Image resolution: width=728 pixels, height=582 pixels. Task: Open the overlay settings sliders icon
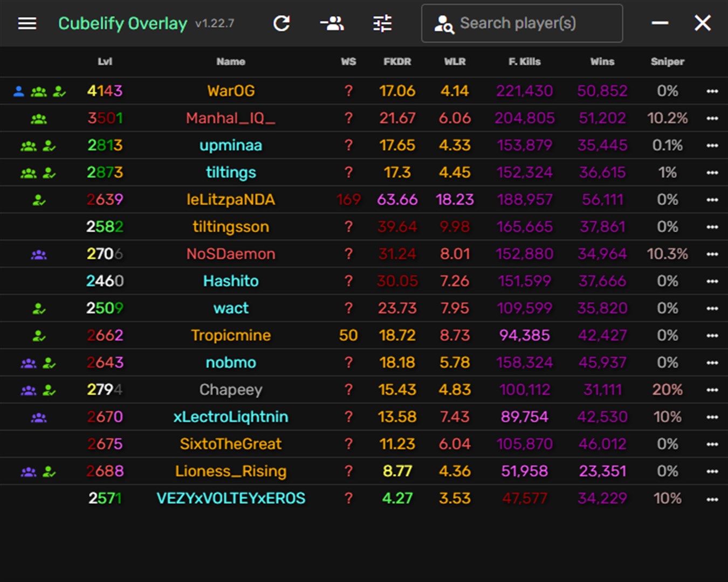pos(382,23)
